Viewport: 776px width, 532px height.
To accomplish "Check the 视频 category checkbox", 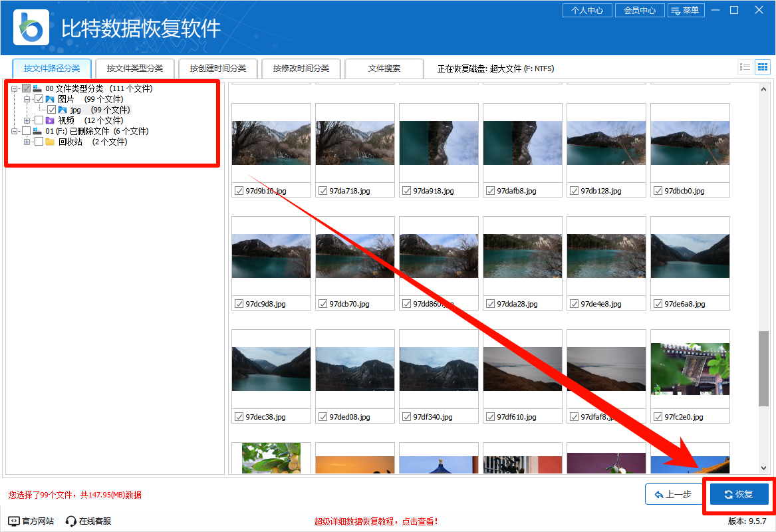I will pyautogui.click(x=39, y=120).
